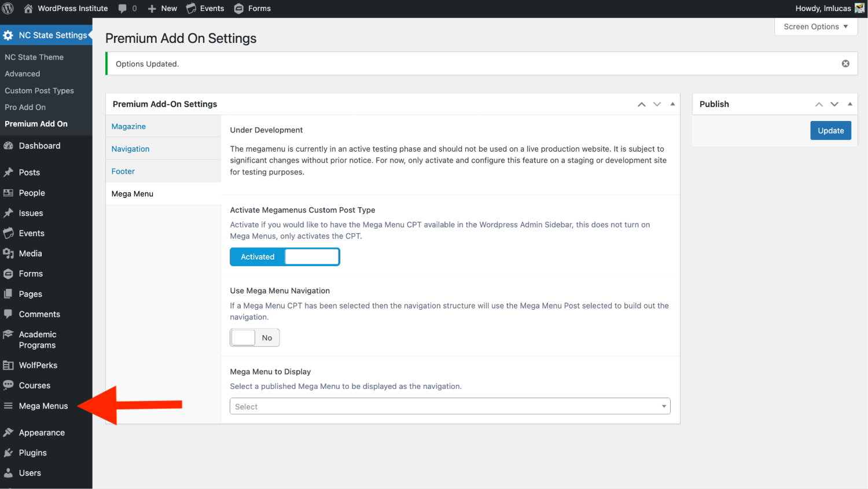Image resolution: width=868 pixels, height=489 pixels.
Task: Open Media library from sidebar icon
Action: 8,253
